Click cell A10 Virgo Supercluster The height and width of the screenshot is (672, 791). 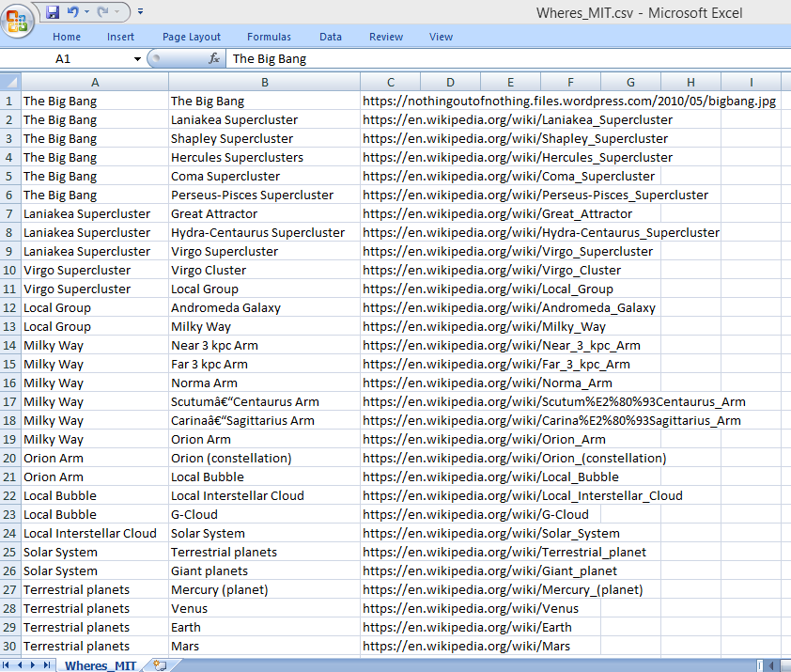click(95, 270)
